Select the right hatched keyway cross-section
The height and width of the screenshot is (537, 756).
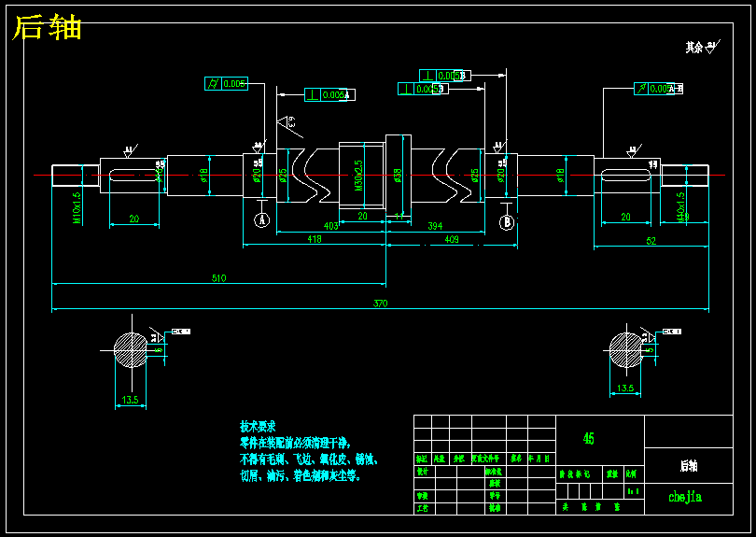626,350
